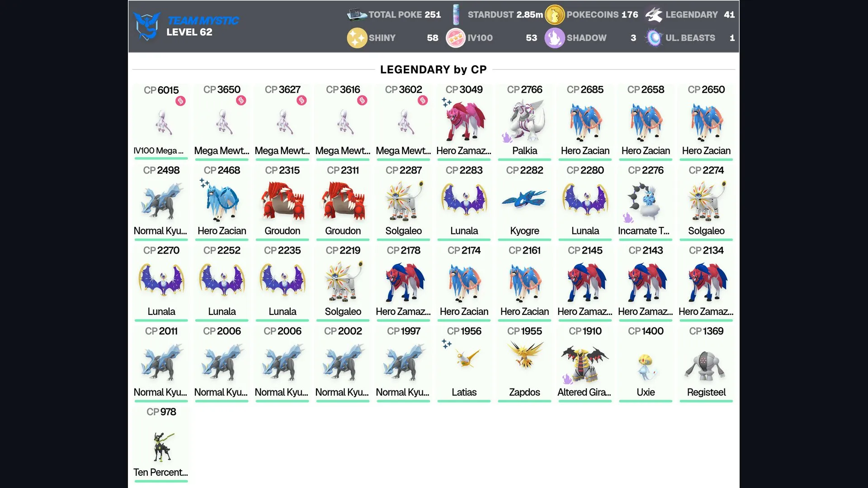The image size is (868, 488).
Task: Click the Pokecoins gold coin icon
Action: 554,14
